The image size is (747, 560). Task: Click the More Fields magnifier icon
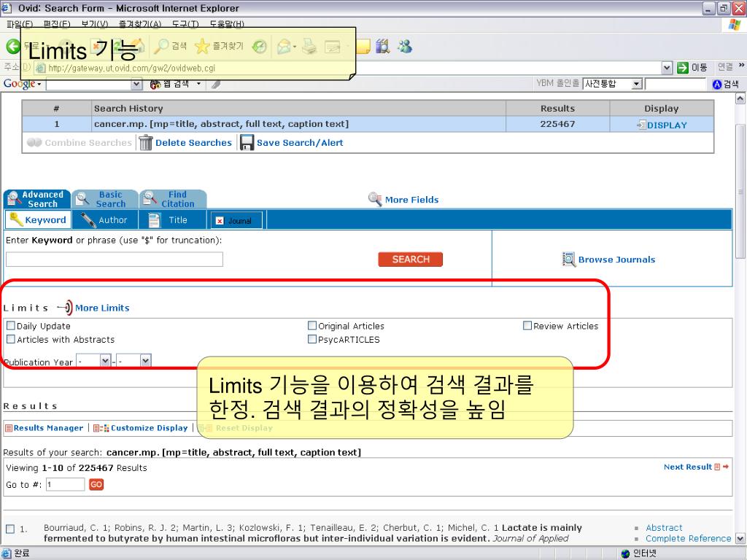375,200
